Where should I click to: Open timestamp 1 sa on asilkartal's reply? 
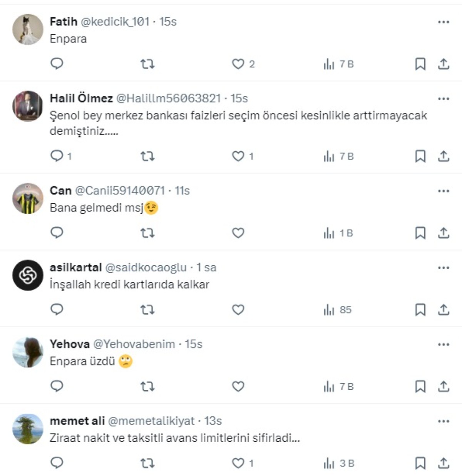click(206, 267)
